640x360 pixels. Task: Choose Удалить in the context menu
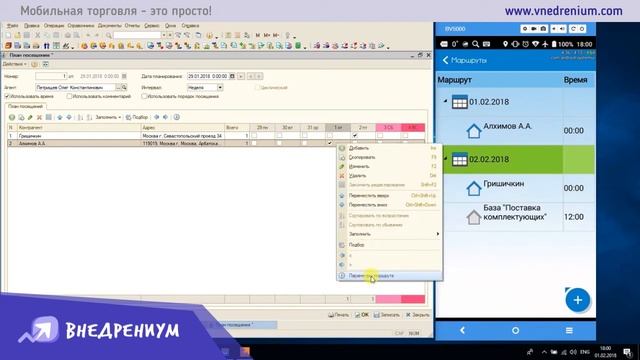coord(388,176)
